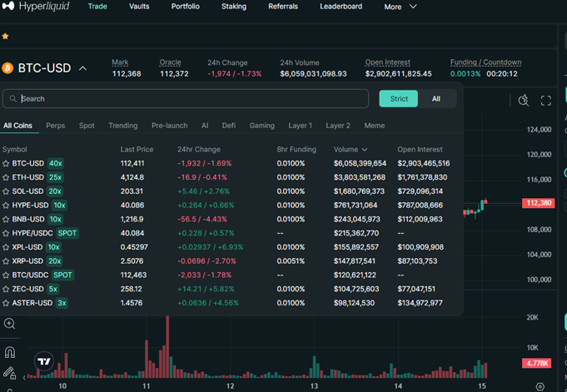Click the TradingView logo on the chart

pos(43,361)
